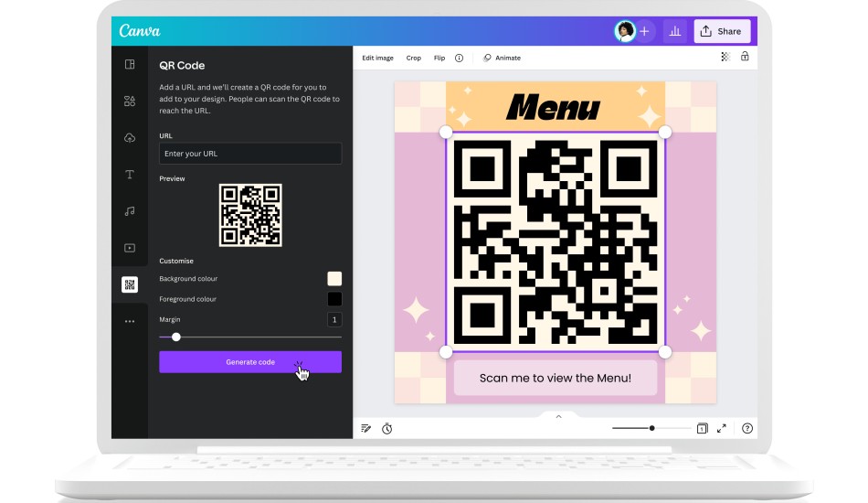Image resolution: width=868 pixels, height=503 pixels.
Task: Add collaborator with the plus icon
Action: pyautogui.click(x=644, y=32)
